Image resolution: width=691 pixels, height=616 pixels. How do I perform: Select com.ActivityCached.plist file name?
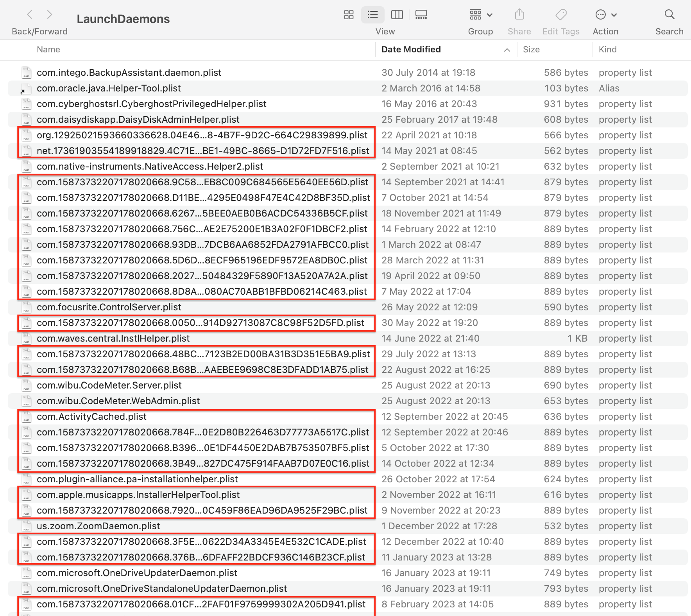(x=91, y=417)
